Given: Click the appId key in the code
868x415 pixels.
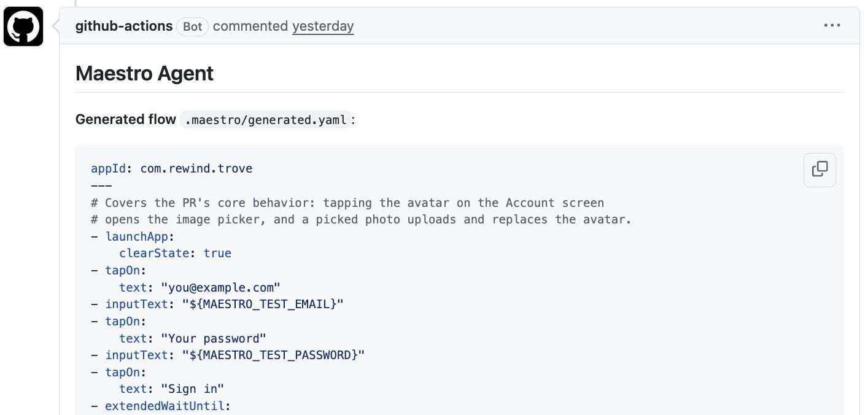Looking at the screenshot, I should click(108, 169).
